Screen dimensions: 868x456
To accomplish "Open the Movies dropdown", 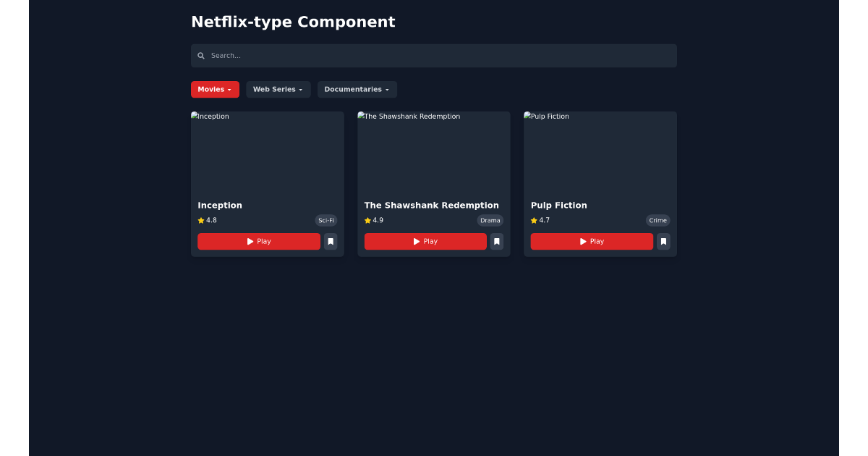I will (215, 89).
